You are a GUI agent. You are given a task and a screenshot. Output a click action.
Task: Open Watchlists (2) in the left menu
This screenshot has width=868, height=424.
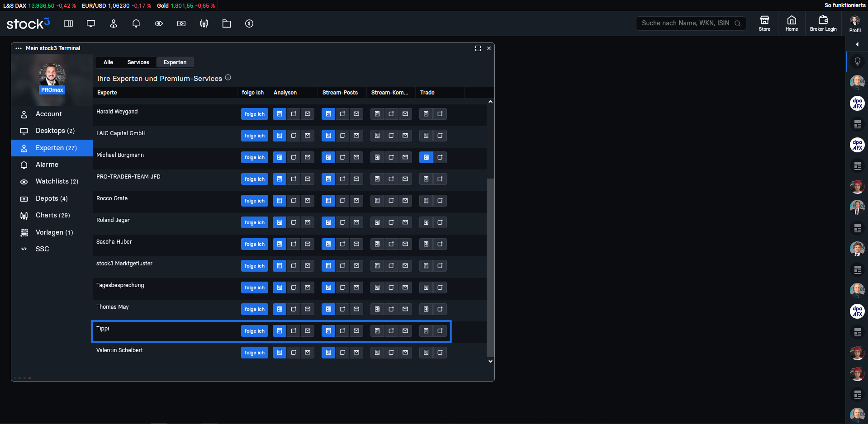(x=52, y=182)
